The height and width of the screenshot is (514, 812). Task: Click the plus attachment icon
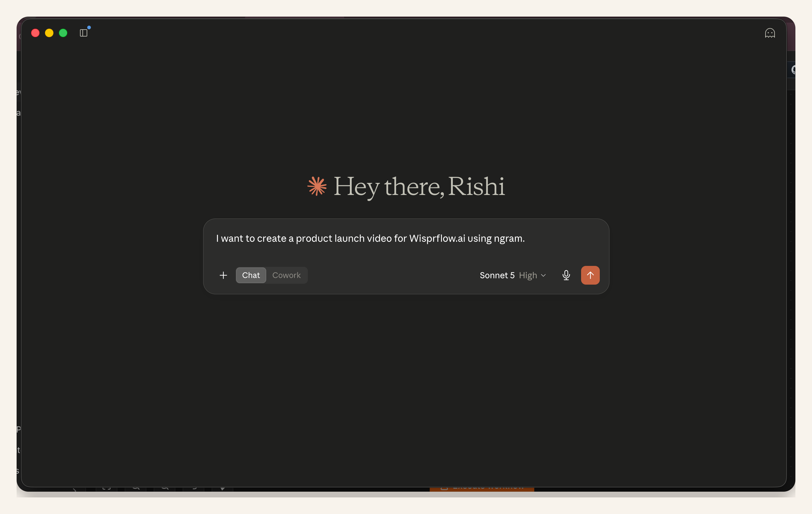(223, 275)
